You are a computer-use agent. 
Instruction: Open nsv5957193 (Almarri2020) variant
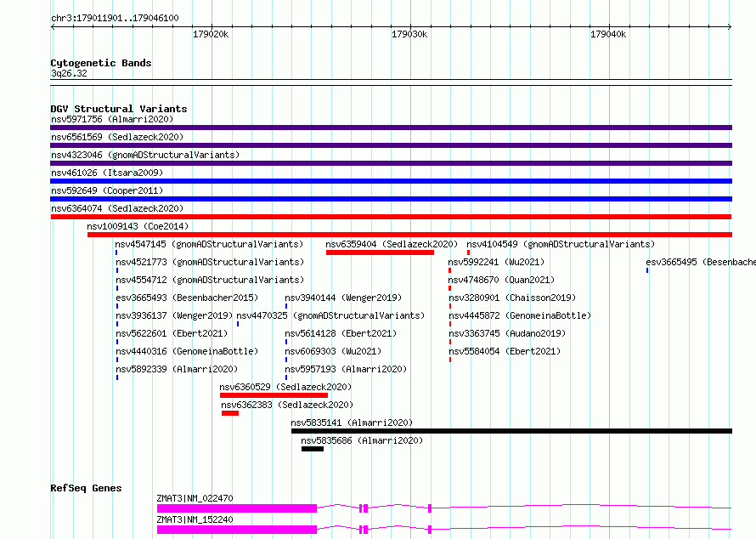tap(346, 369)
